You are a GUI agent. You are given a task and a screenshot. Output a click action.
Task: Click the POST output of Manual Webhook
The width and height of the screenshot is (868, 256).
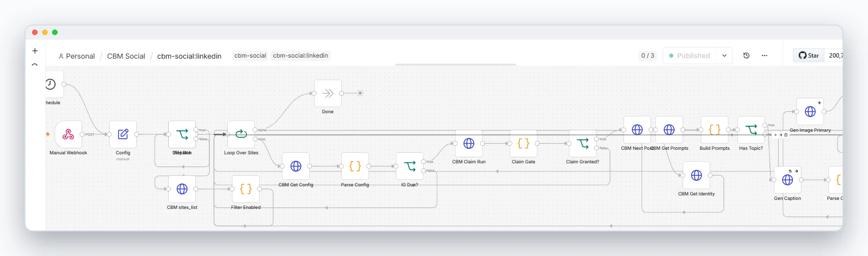point(82,134)
